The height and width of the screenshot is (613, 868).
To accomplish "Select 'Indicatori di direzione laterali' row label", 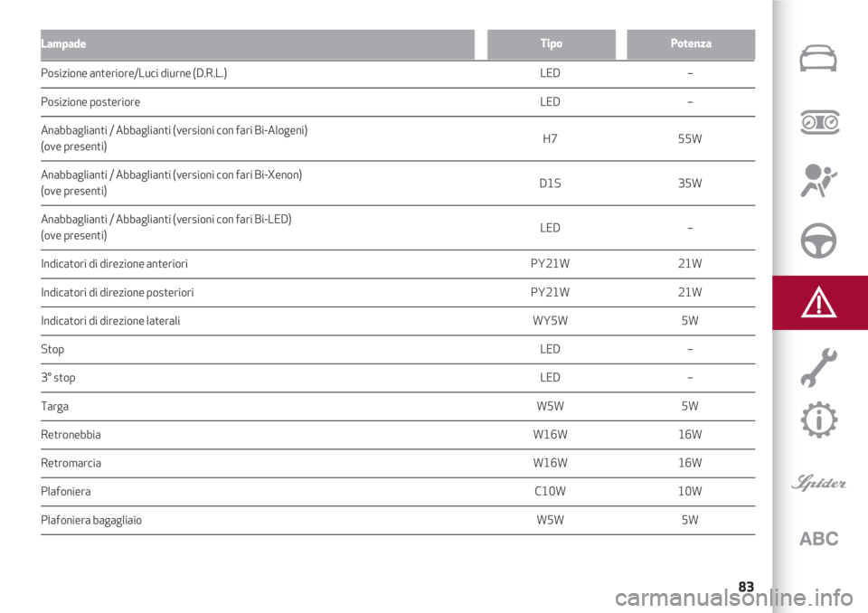I will click(110, 321).
